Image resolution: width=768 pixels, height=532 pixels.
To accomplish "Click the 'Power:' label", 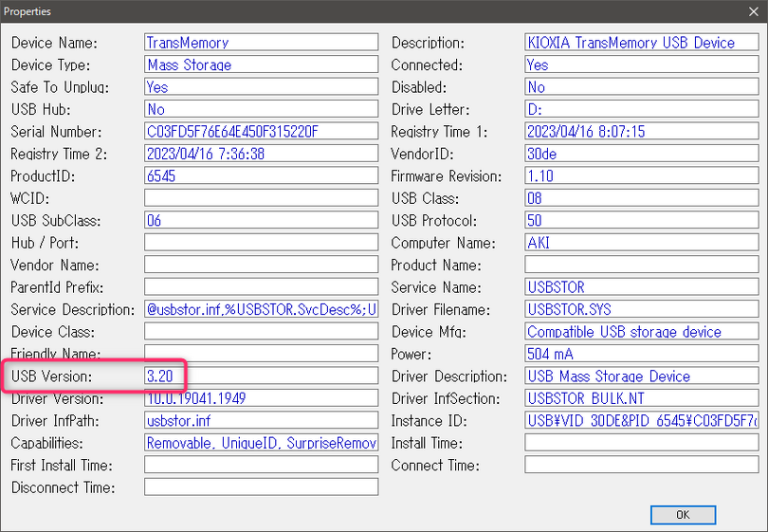I will [411, 354].
